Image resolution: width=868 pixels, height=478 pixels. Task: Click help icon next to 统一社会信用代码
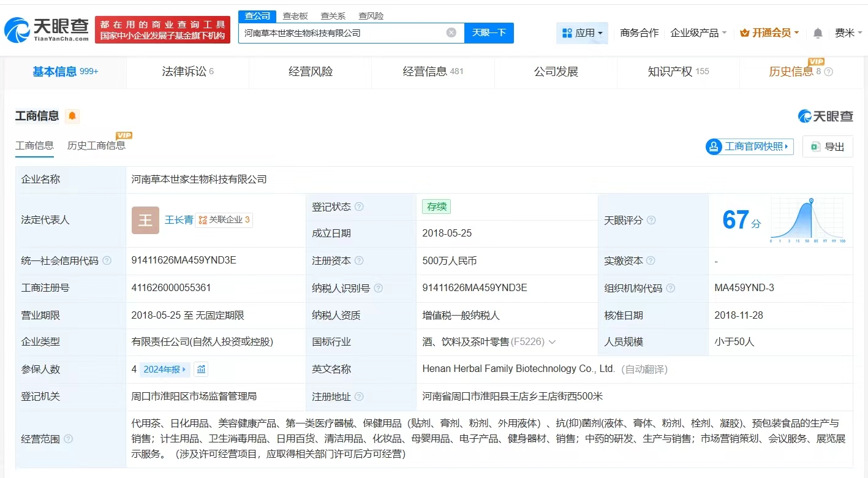tap(107, 261)
